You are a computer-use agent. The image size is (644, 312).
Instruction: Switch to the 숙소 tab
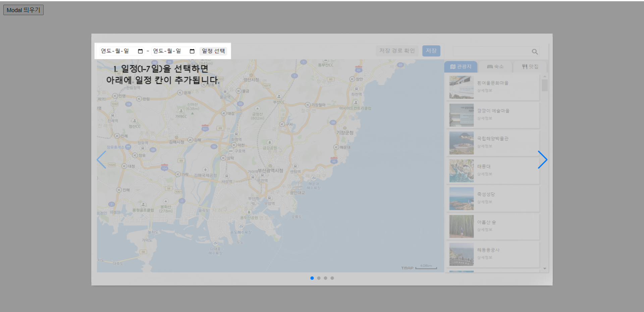[495, 66]
